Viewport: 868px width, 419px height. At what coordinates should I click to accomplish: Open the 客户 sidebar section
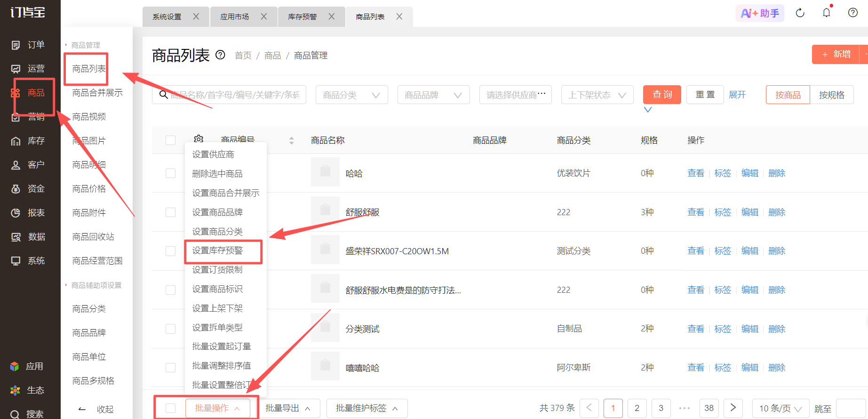28,165
